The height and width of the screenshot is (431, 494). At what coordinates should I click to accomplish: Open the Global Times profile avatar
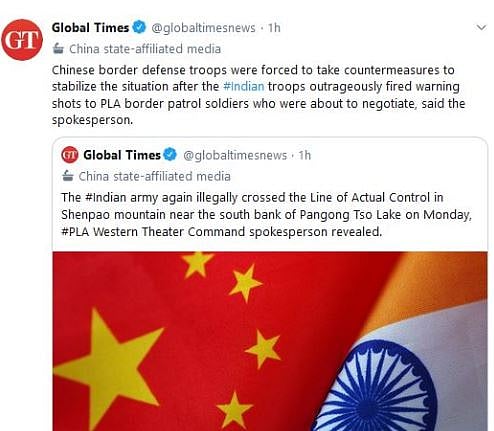tap(22, 40)
